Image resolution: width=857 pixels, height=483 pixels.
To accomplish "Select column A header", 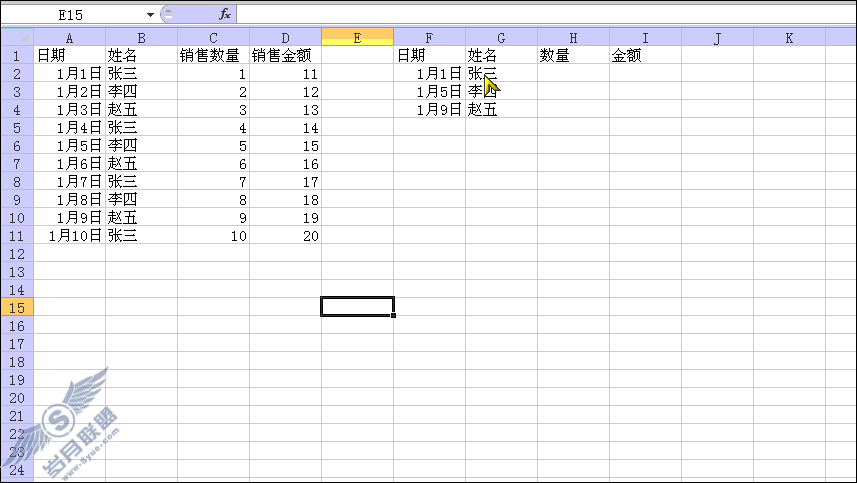I will pyautogui.click(x=69, y=38).
